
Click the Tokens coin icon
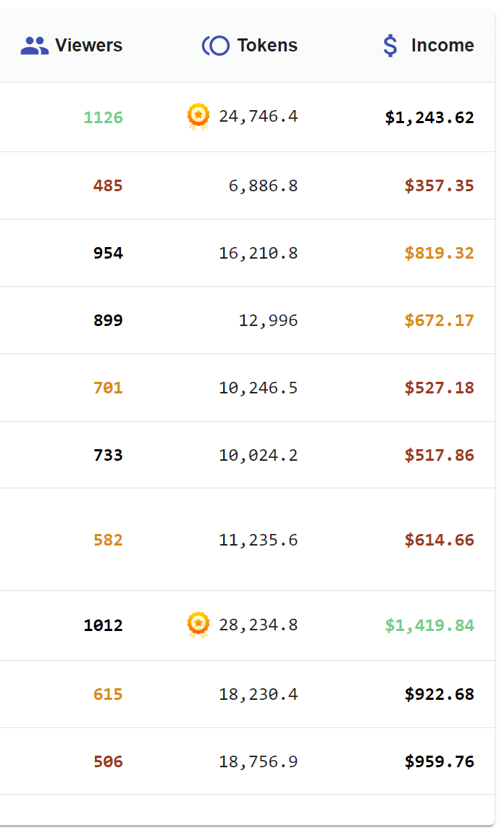pyautogui.click(x=215, y=46)
